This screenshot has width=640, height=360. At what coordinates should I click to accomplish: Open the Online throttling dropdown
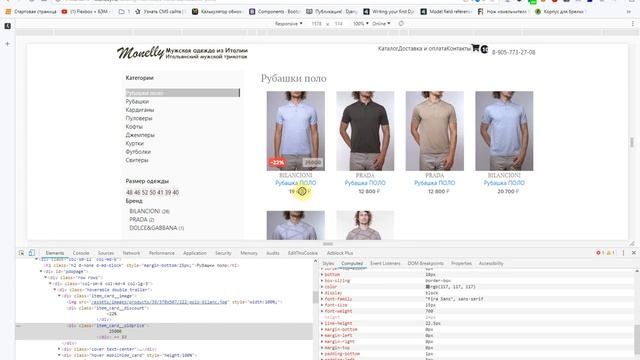(381, 24)
